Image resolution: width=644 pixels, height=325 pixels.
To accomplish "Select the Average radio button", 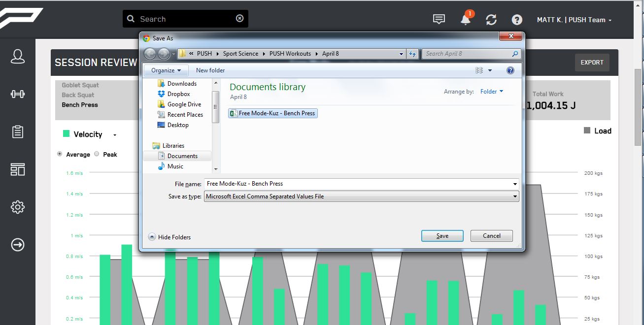I will click(60, 154).
